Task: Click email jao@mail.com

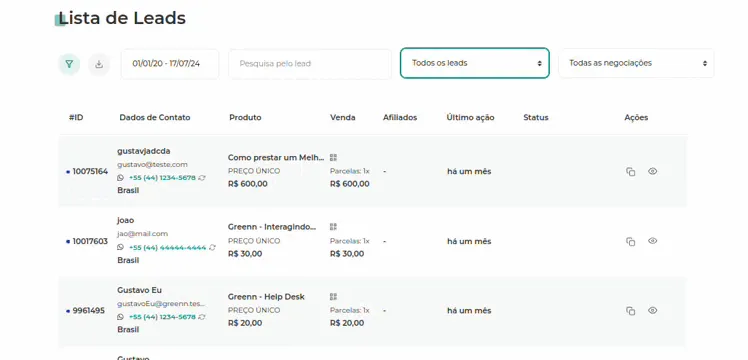Action: 142,234
